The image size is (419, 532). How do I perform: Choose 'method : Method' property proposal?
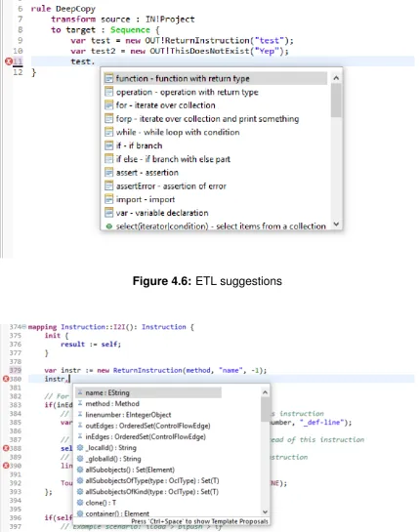[112, 404]
